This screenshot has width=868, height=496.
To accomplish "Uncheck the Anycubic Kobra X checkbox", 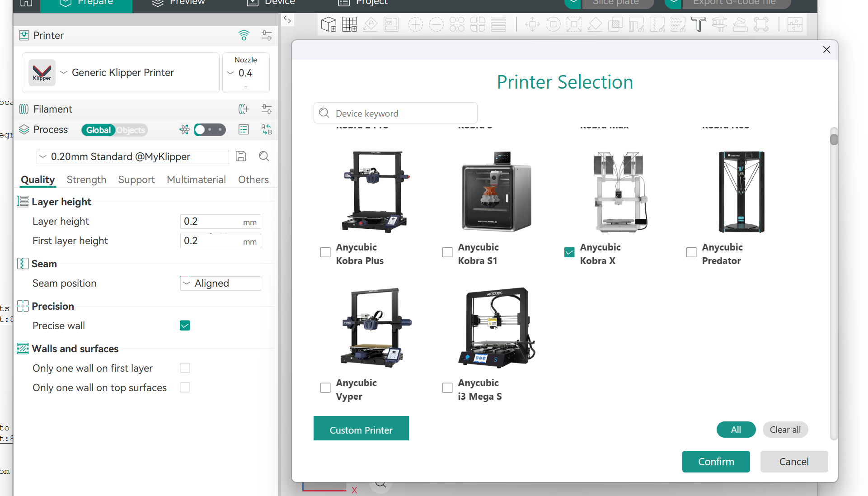I will tap(569, 252).
